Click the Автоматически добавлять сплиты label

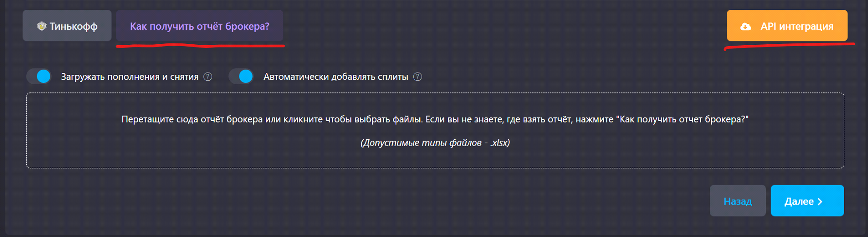pyautogui.click(x=336, y=76)
